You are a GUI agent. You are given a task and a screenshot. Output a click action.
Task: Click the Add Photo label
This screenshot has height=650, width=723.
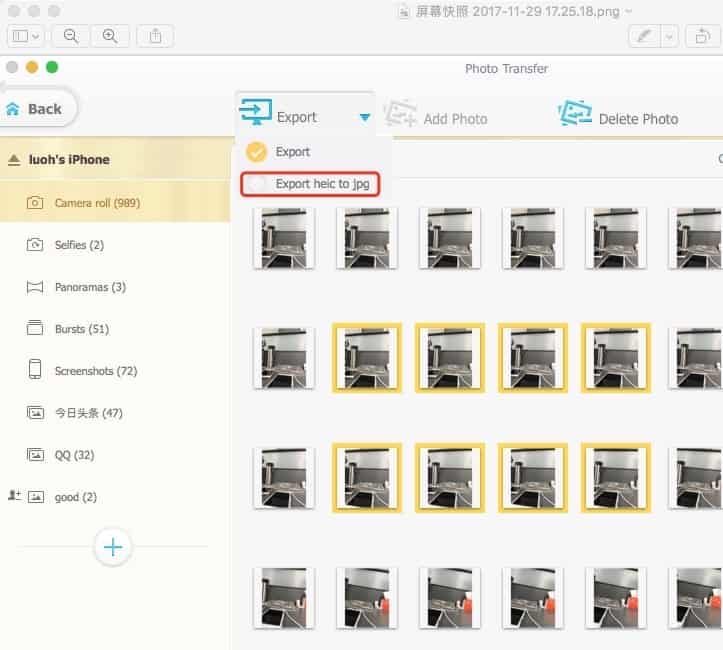455,119
